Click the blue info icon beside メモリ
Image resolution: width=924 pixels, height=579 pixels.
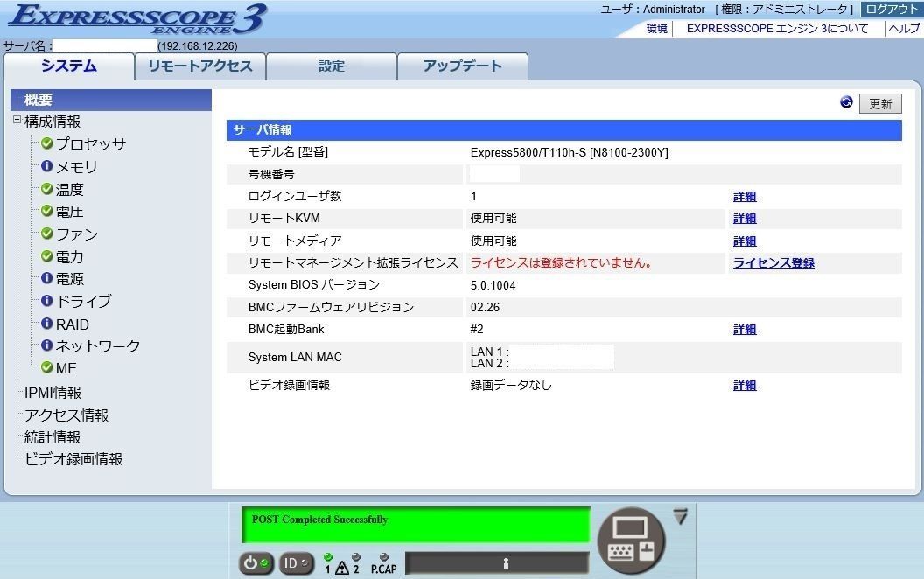pos(45,167)
